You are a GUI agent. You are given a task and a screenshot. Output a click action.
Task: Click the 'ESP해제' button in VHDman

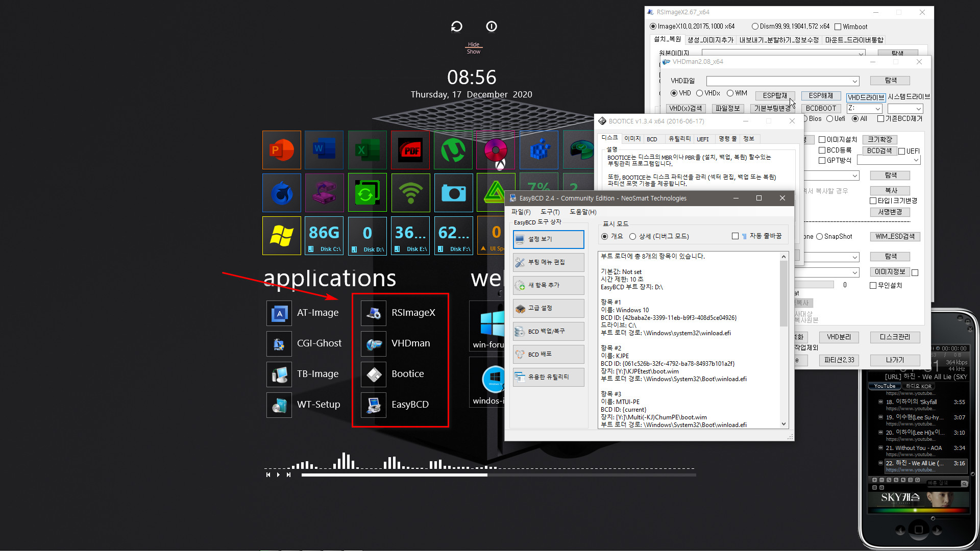821,96
